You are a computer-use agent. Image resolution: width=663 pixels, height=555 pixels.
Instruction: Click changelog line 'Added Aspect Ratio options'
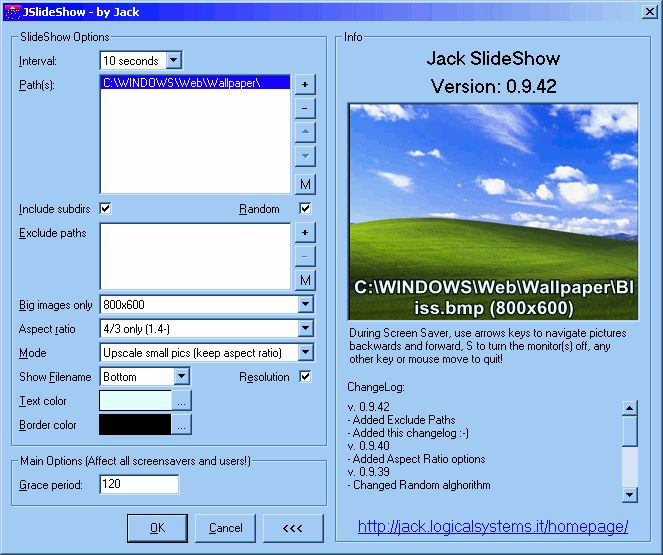pyautogui.click(x=416, y=459)
